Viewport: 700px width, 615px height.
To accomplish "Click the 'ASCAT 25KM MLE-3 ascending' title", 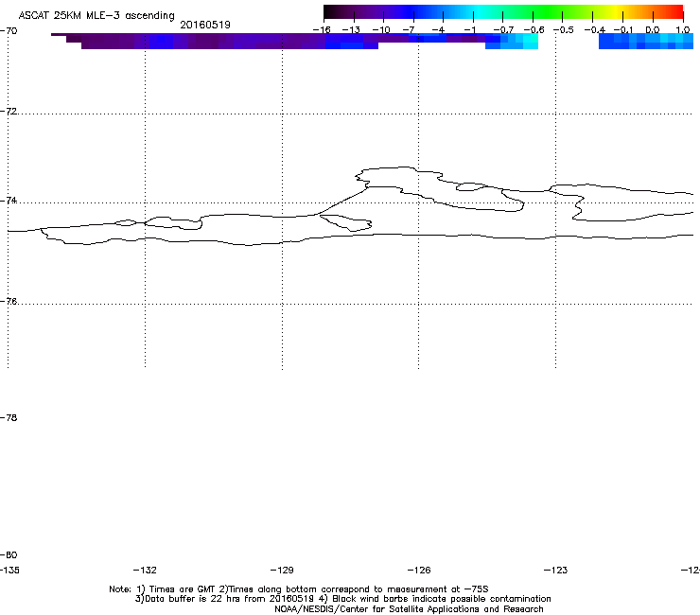I will click(x=96, y=15).
